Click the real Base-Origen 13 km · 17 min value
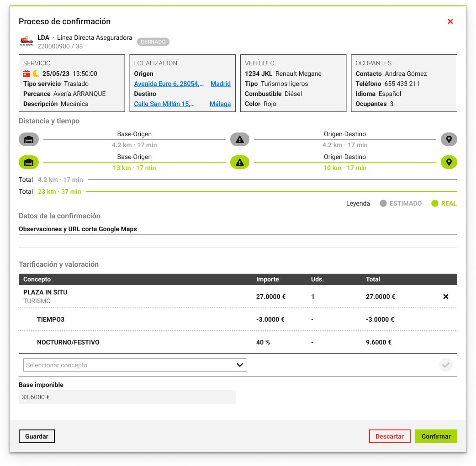 (x=134, y=168)
